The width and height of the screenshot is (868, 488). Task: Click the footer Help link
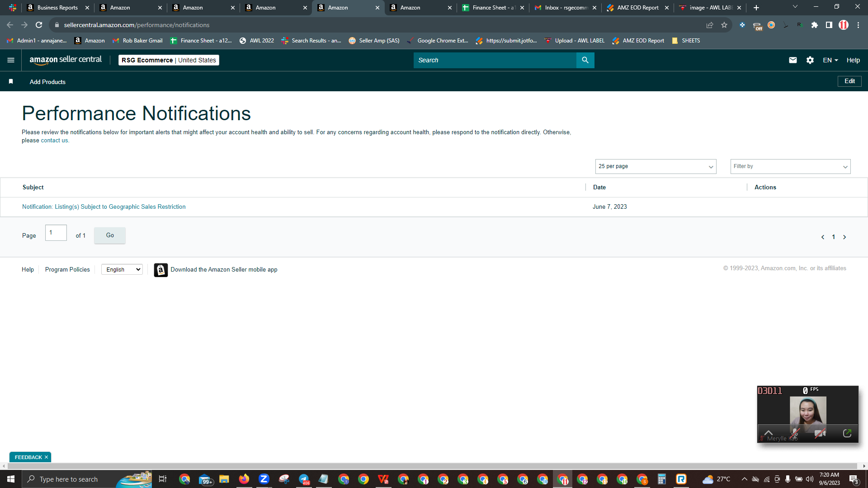(28, 270)
